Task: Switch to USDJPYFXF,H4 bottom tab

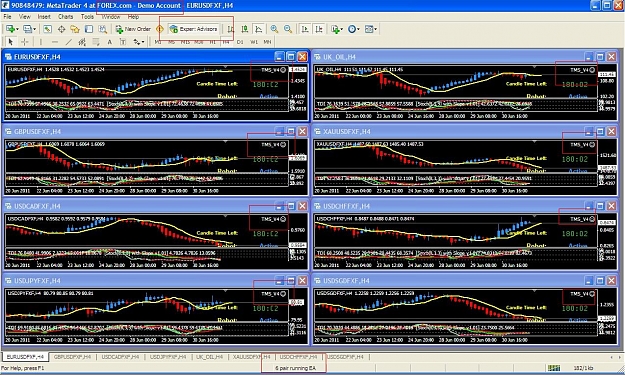Action: click(x=168, y=357)
